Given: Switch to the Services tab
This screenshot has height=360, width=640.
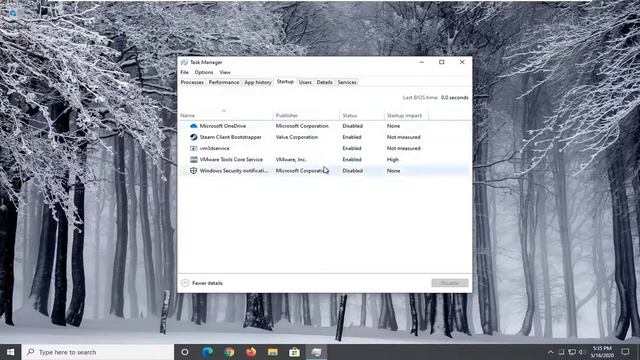Looking at the screenshot, I should (347, 82).
